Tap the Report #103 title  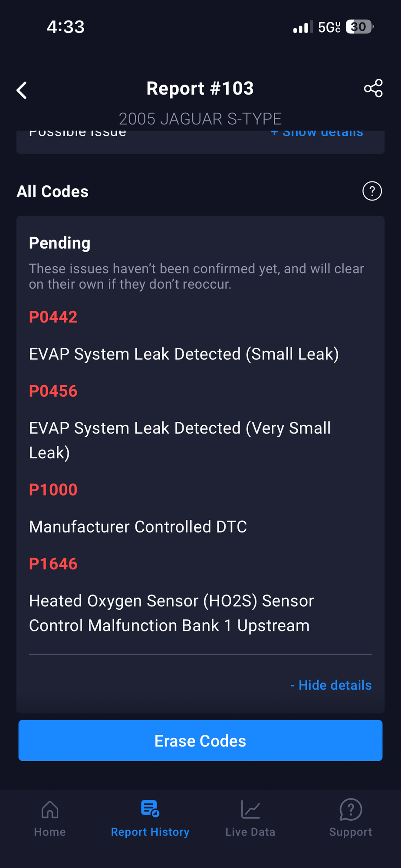200,89
